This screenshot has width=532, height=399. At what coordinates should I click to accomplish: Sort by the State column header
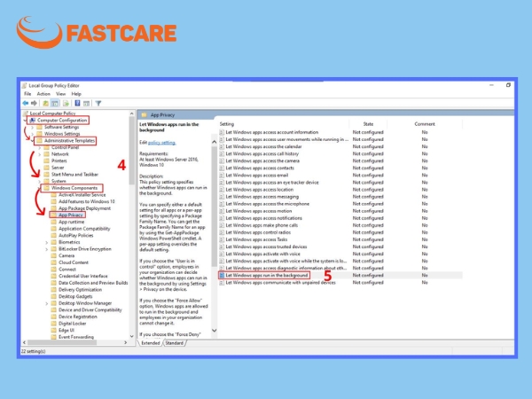click(368, 124)
